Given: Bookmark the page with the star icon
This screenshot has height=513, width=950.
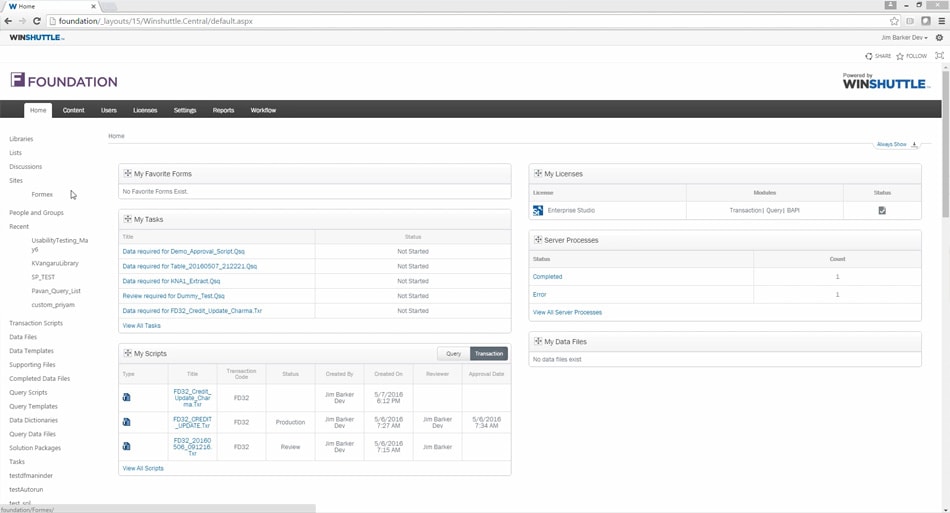Looking at the screenshot, I should pyautogui.click(x=894, y=21).
